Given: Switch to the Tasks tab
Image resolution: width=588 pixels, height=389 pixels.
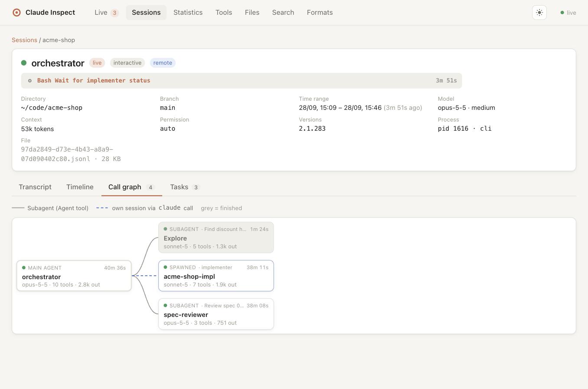Looking at the screenshot, I should (184, 187).
